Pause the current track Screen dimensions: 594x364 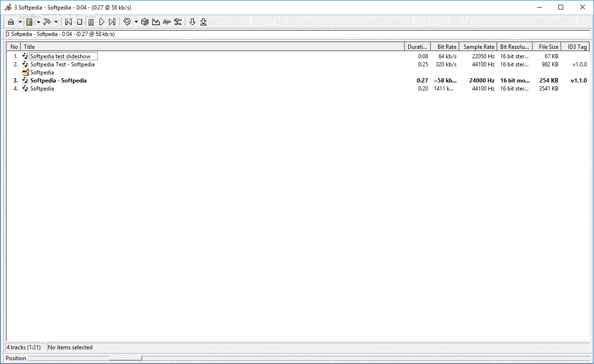[91, 22]
